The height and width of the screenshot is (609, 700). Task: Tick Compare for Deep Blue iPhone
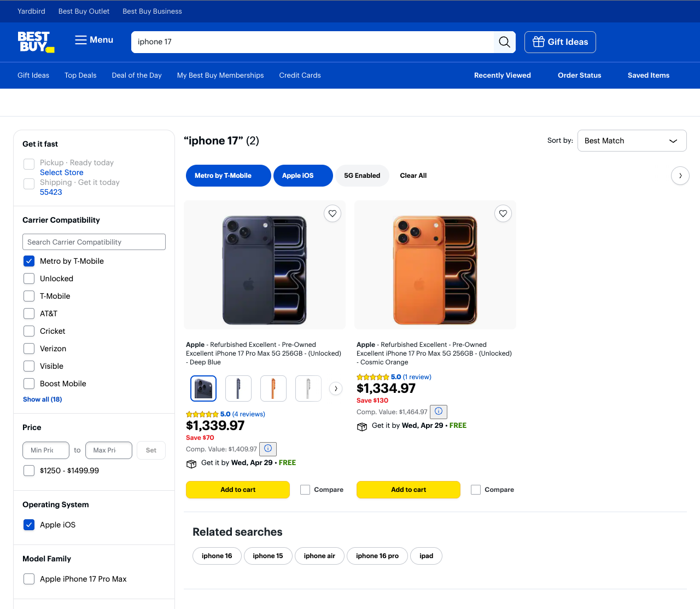[x=305, y=490]
